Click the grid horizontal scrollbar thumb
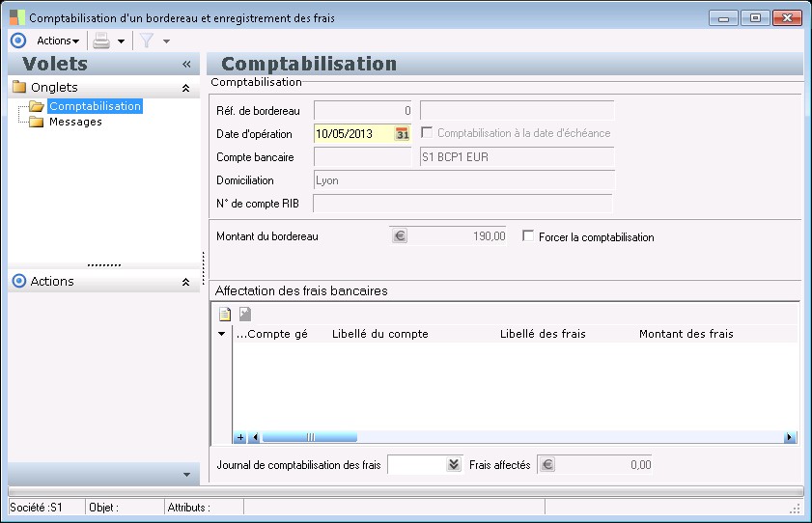Image resolution: width=812 pixels, height=523 pixels. [310, 438]
